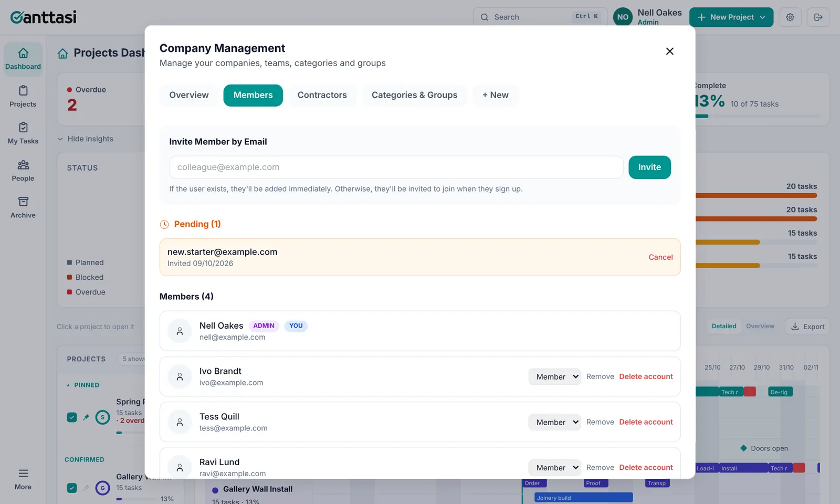Image resolution: width=840 pixels, height=504 pixels.
Task: Open the Dashboard sidebar icon
Action: click(x=23, y=59)
